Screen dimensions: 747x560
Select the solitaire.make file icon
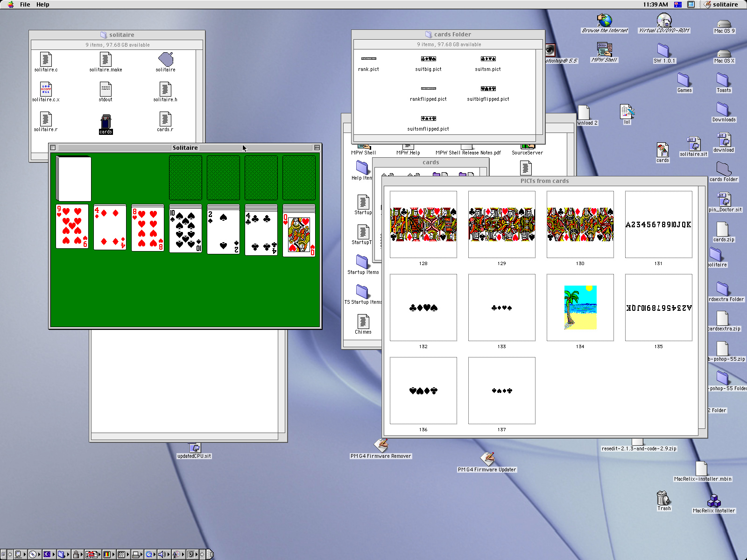(x=106, y=60)
